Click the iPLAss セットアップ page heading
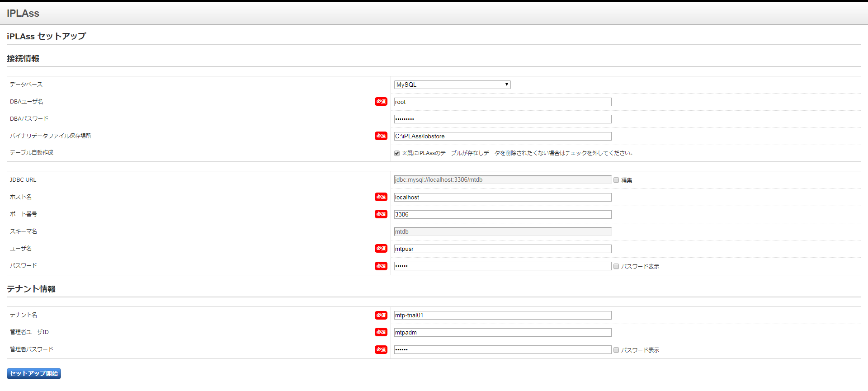Viewport: 868px width, 391px height. 47,36
